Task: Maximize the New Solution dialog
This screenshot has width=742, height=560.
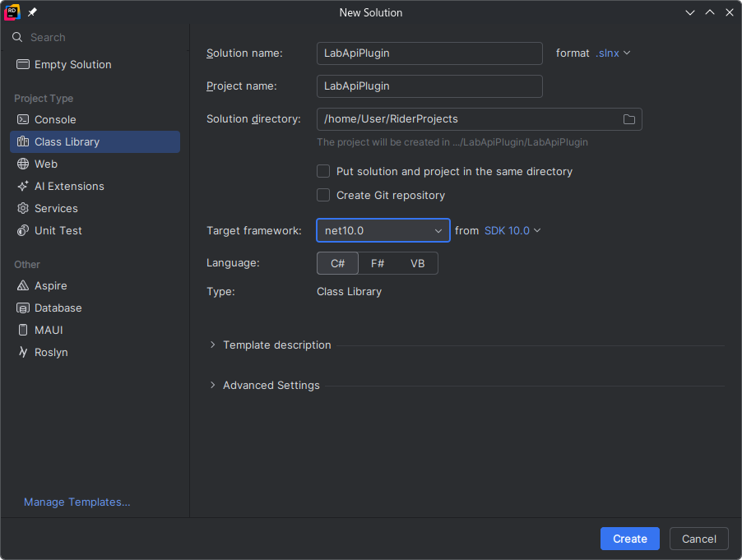Action: 710,13
